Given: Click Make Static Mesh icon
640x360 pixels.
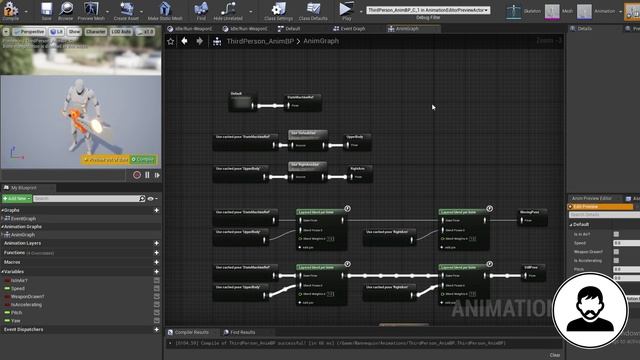Looking at the screenshot, I should click(x=165, y=9).
